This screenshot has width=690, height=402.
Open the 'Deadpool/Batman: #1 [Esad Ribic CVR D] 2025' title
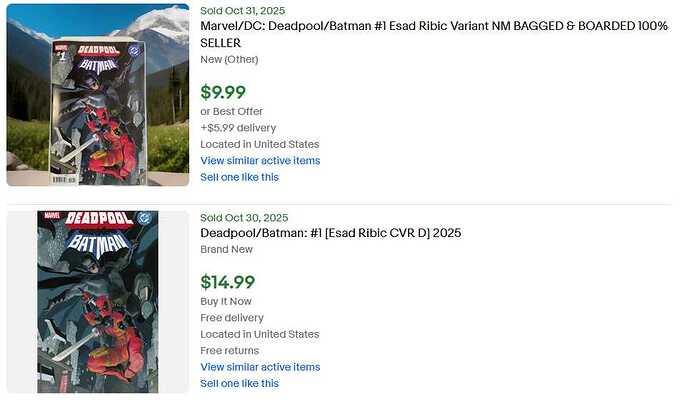click(x=330, y=233)
